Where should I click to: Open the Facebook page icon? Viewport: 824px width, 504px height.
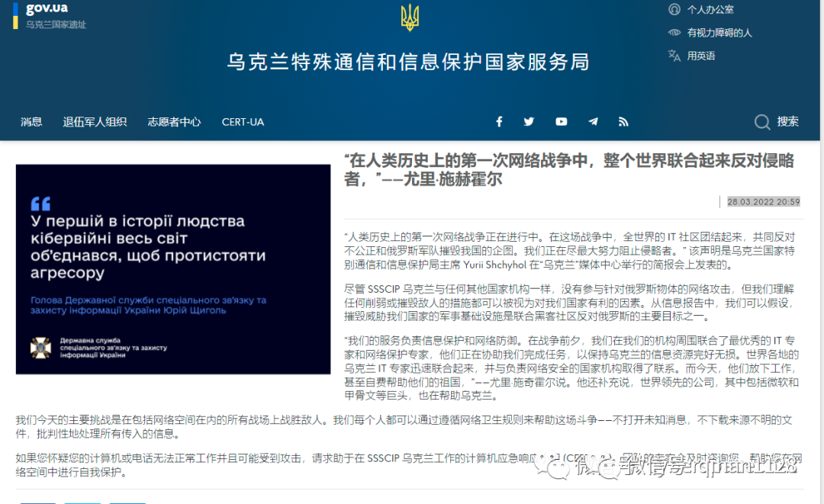point(499,122)
